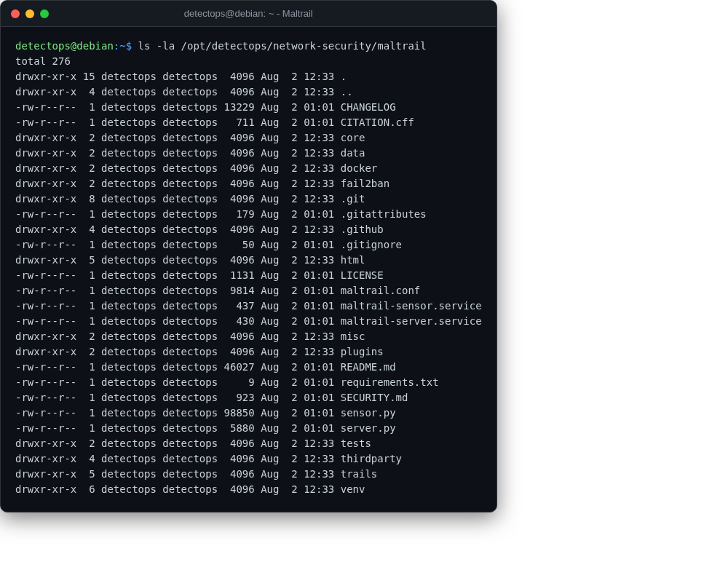The height and width of the screenshot is (570, 728).
Task: Click the file size 46027 of README.md
Action: [239, 368]
